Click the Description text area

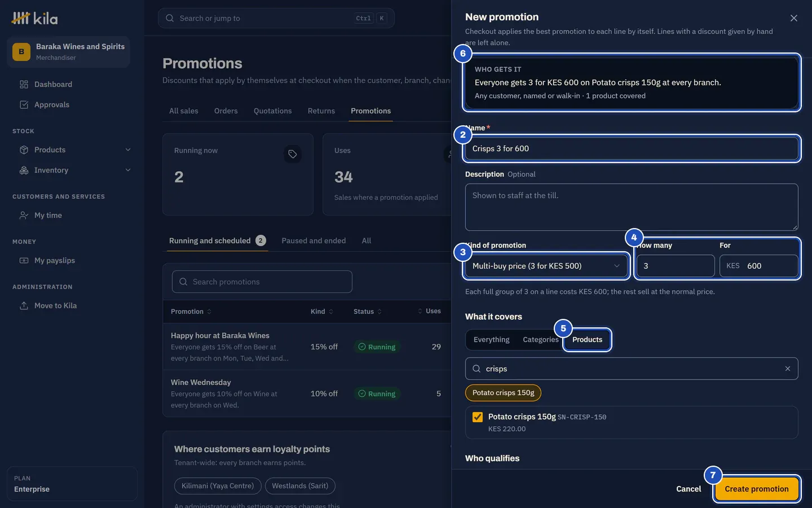coord(632,207)
